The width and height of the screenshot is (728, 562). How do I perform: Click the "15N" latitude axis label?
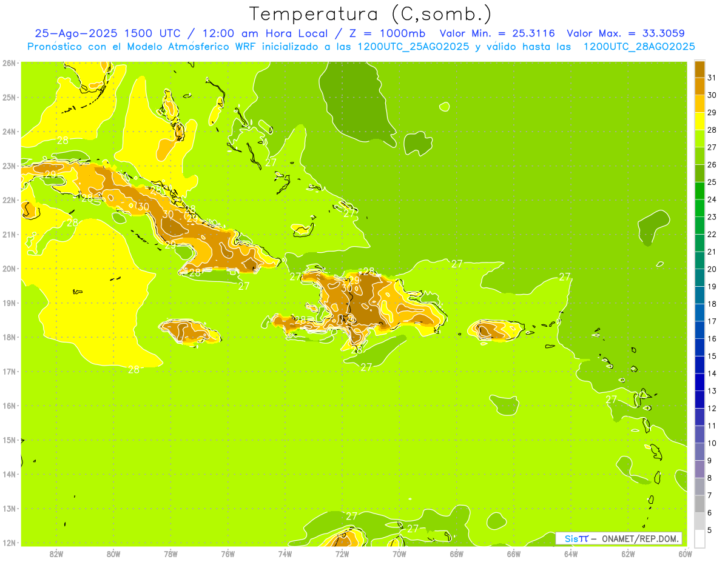[x=9, y=440]
